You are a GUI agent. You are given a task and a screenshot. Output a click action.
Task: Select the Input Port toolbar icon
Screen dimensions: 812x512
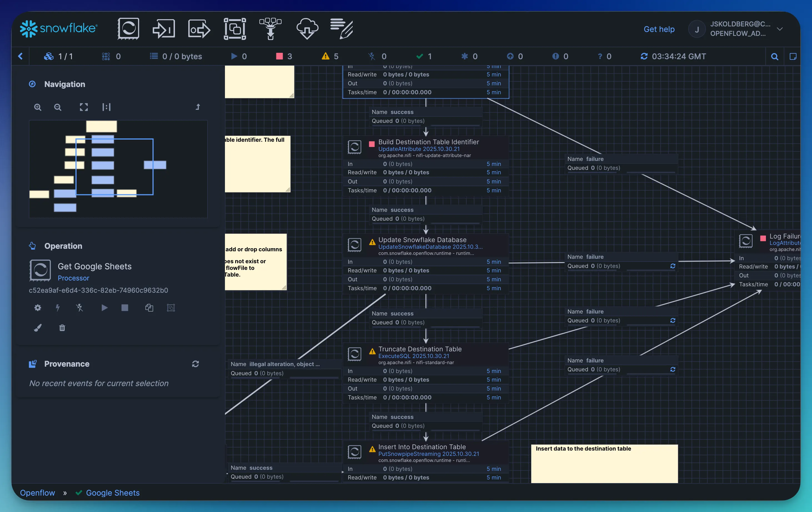coord(164,29)
